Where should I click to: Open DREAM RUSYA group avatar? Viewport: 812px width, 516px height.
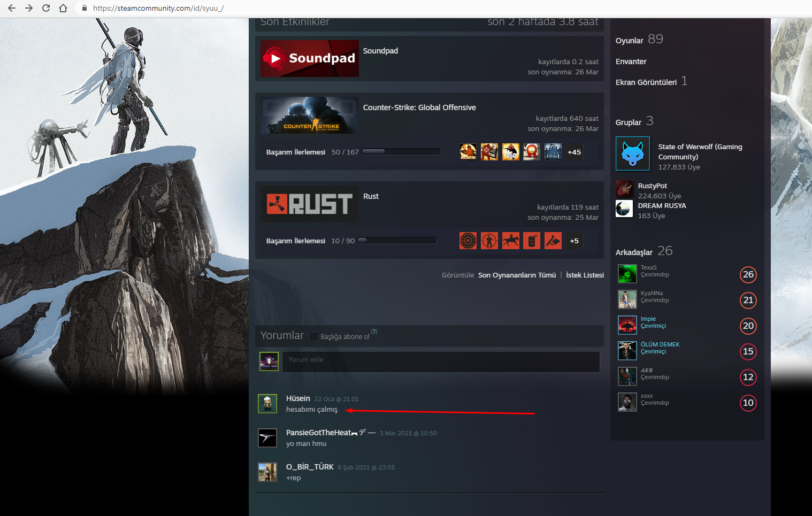click(x=624, y=209)
